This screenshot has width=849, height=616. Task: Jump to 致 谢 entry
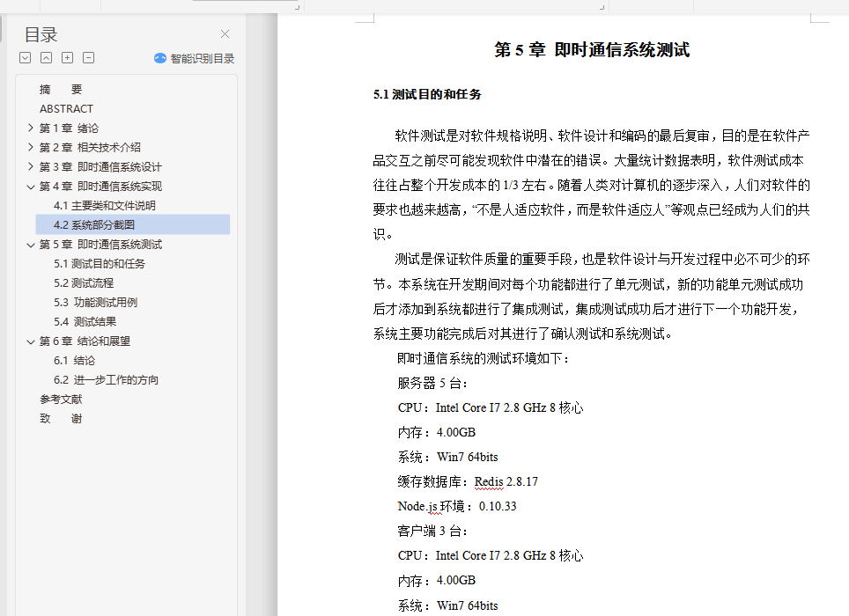point(61,419)
